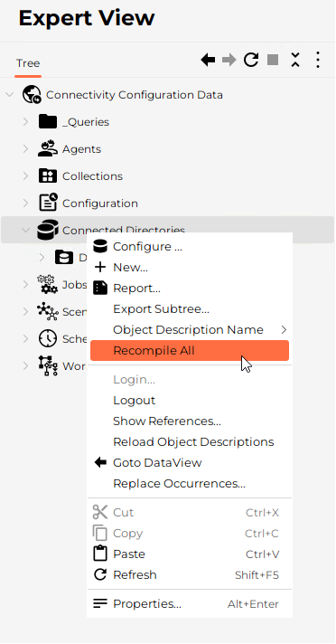
Task: Open the three-dot more options menu
Action: click(318, 60)
